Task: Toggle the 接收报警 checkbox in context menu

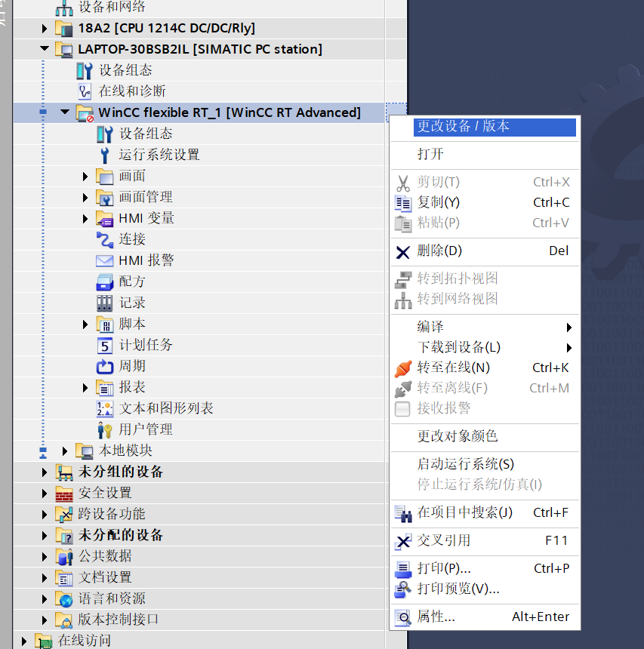Action: [x=402, y=409]
